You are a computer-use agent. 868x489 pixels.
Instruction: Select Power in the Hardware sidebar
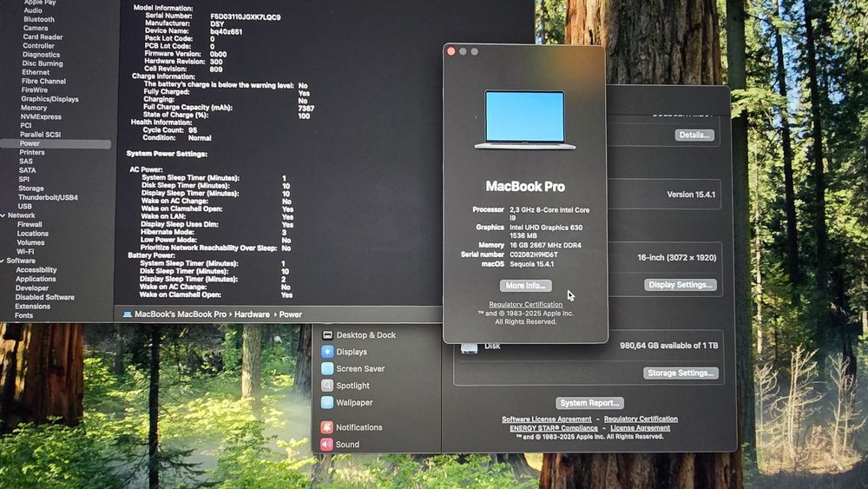pos(56,144)
